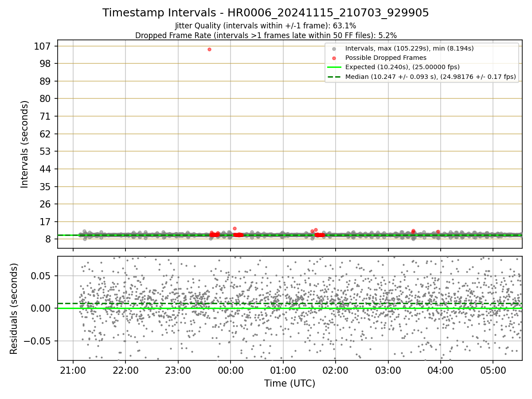Click the red outlier point near 105 seconds
The width and height of the screenshot is (532, 399).
pos(209,49)
